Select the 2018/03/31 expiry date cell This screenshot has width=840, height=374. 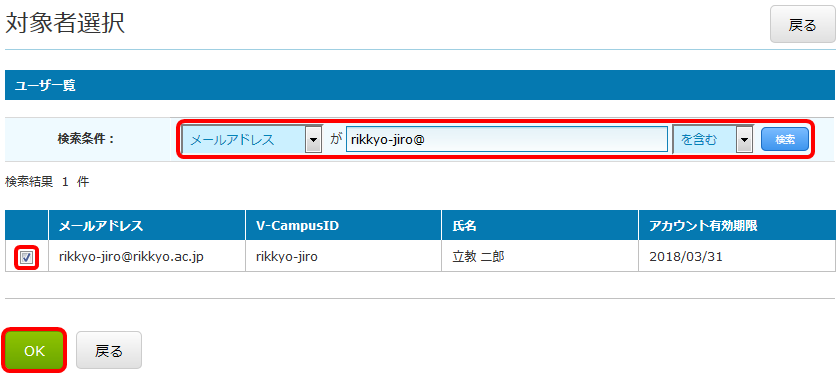(737, 257)
